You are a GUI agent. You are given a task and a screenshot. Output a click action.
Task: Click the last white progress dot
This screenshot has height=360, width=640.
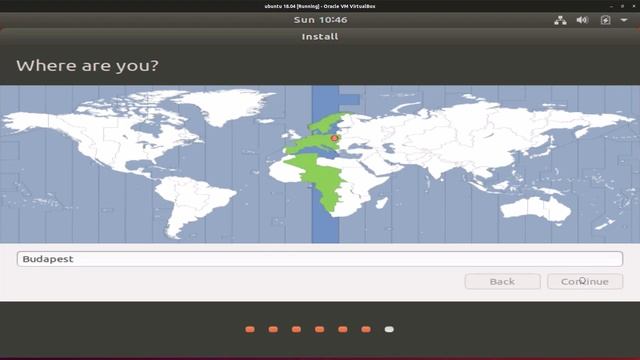pyautogui.click(x=389, y=329)
